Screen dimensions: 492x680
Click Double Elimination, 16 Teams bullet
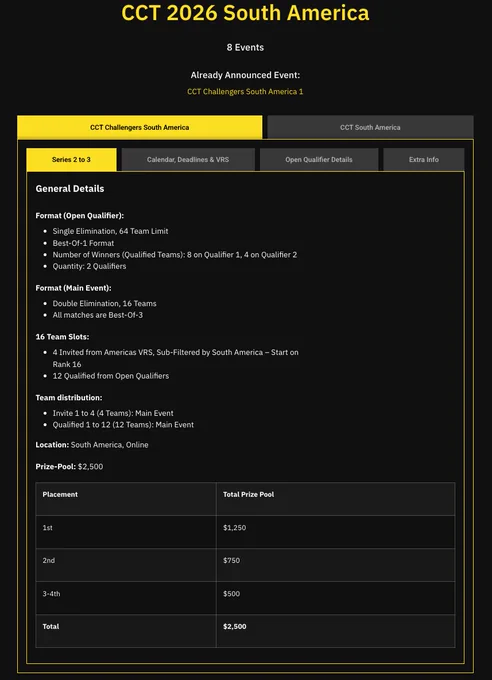click(105, 304)
